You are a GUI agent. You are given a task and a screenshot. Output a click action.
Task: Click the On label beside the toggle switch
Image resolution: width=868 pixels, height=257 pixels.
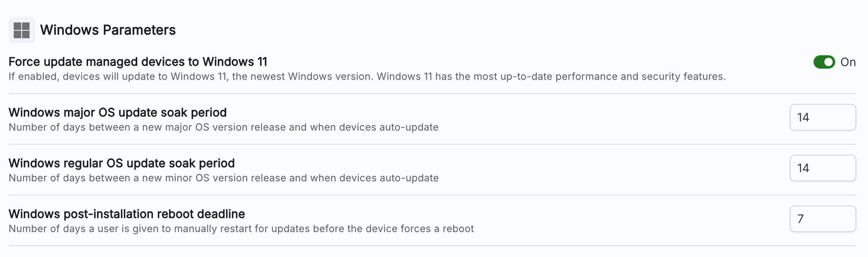pos(848,62)
